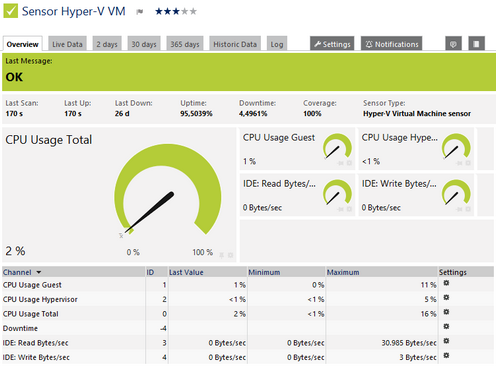Image resolution: width=496 pixels, height=366 pixels.
Task: Open the 30 days tab
Action: (x=144, y=44)
